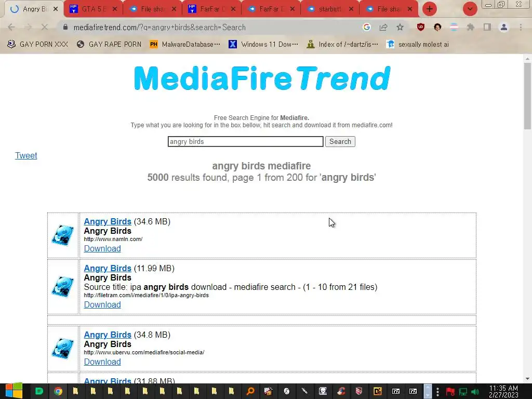Viewport: 532px width, 399px height.
Task: Click disk icon for 34.8 MB result
Action: [63, 348]
